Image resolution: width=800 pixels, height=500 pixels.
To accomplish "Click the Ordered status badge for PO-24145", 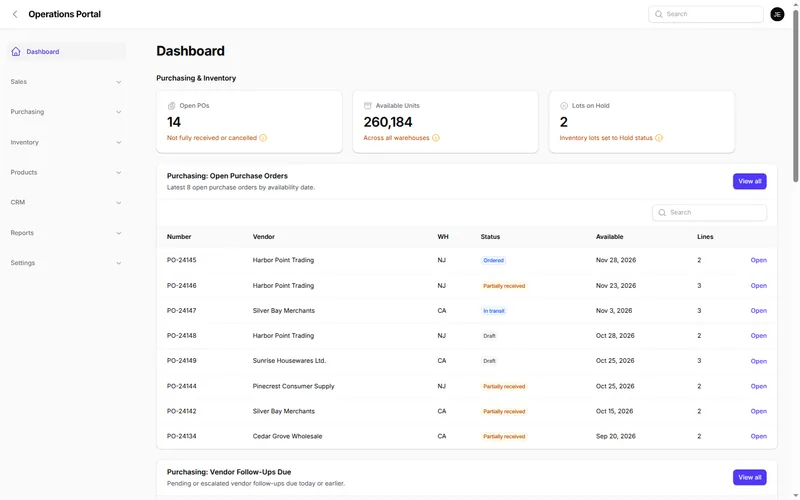I will (493, 260).
